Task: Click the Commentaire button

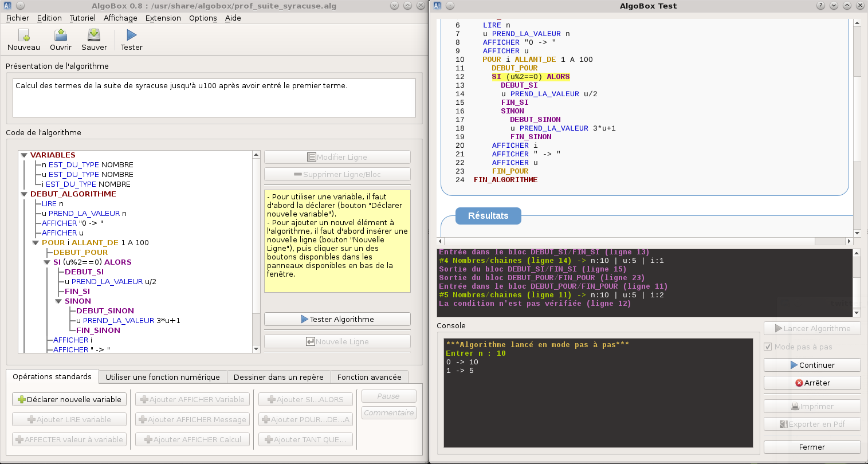Action: click(x=388, y=412)
